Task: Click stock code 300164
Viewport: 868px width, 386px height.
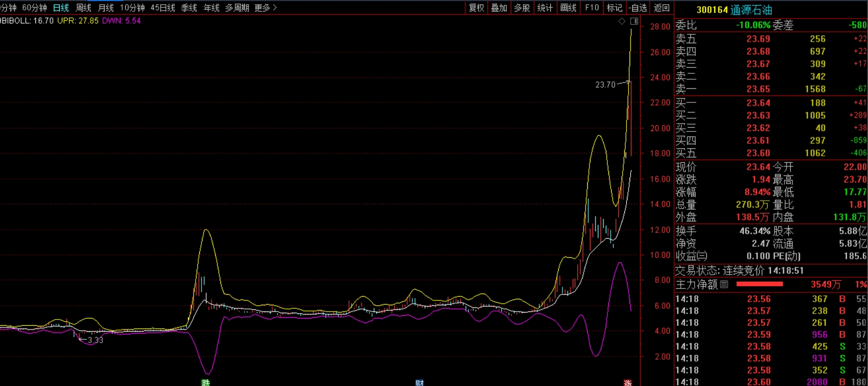Action: [712, 10]
